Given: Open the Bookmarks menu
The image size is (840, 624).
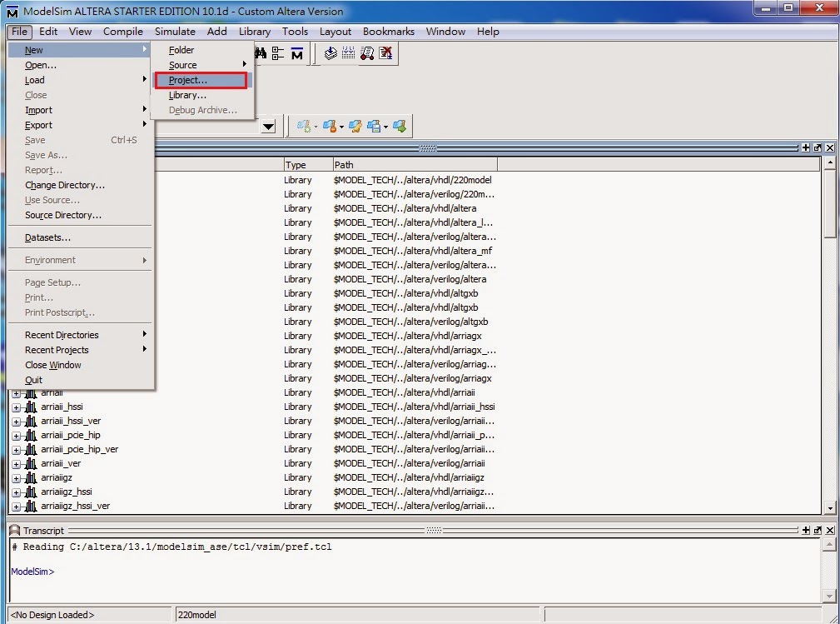Looking at the screenshot, I should click(389, 32).
